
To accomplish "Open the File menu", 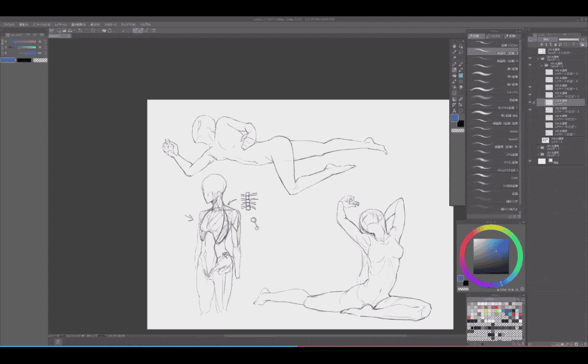I will pos(8,24).
